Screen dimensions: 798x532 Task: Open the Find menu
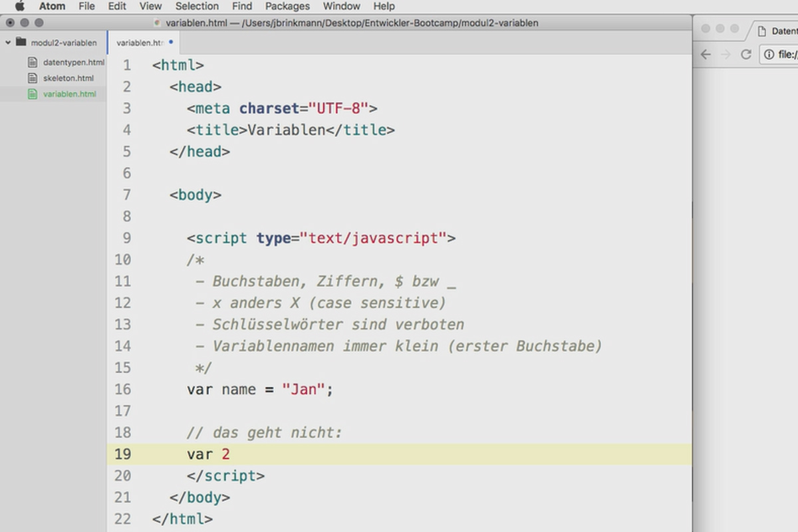click(x=242, y=7)
